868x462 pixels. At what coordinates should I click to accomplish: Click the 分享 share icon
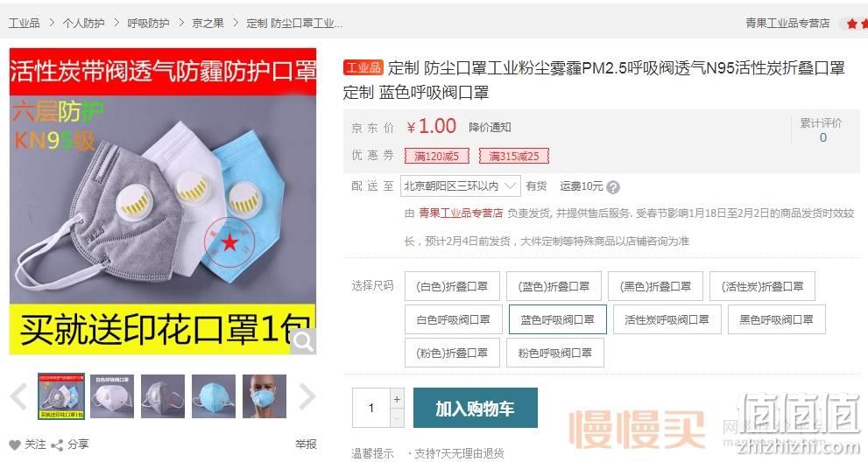[x=56, y=444]
